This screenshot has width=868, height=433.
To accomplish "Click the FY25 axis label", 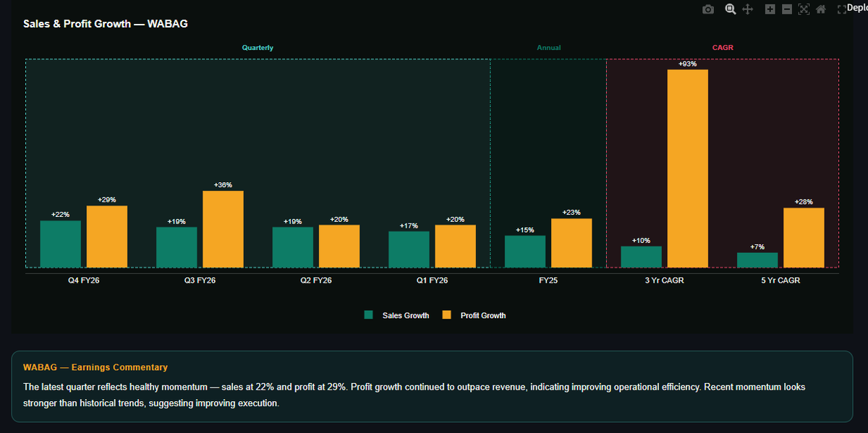I will tap(548, 280).
